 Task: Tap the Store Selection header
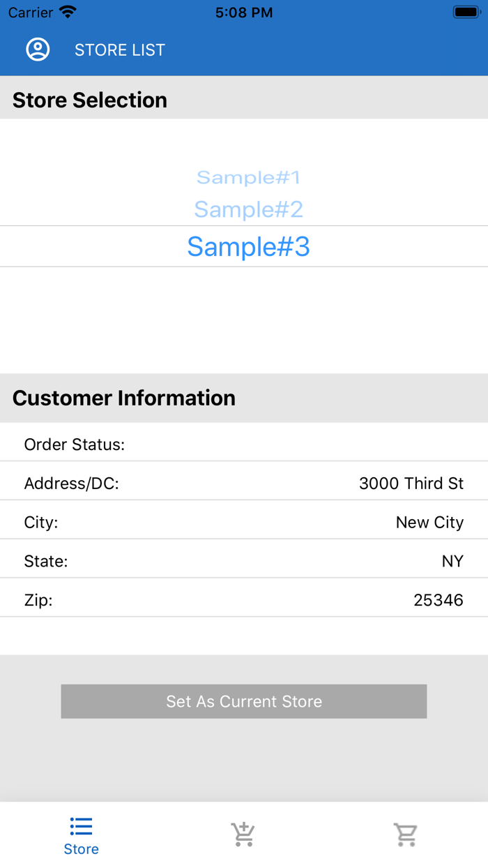[x=90, y=100]
